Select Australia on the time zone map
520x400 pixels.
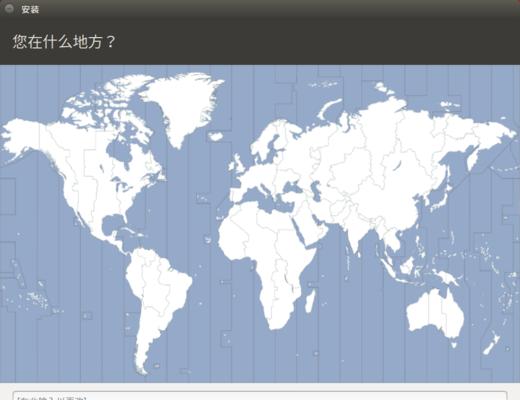click(435, 313)
